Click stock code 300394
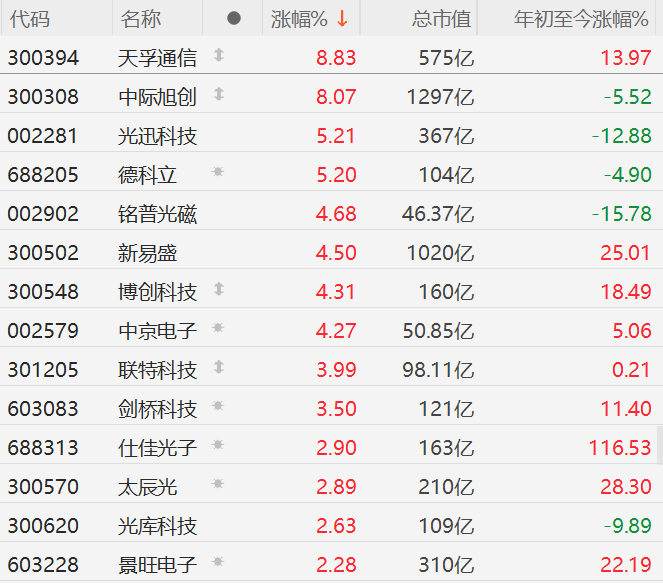Screen dimensions: 663x583 43,58
